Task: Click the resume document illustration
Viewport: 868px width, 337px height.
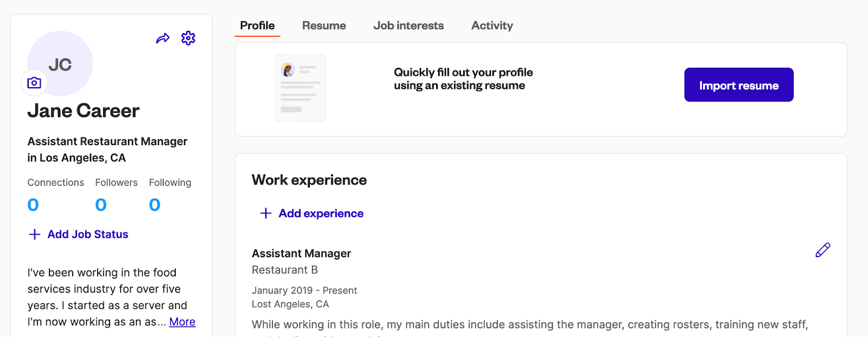Action: 301,88
